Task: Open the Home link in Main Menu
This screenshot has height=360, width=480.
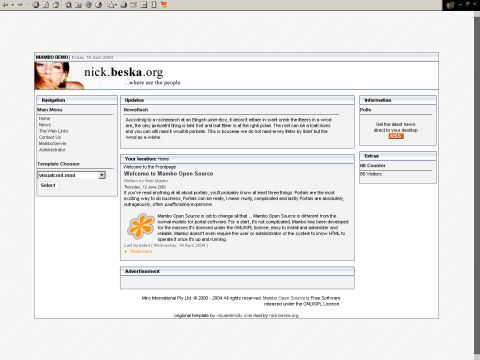Action: pos(44,118)
